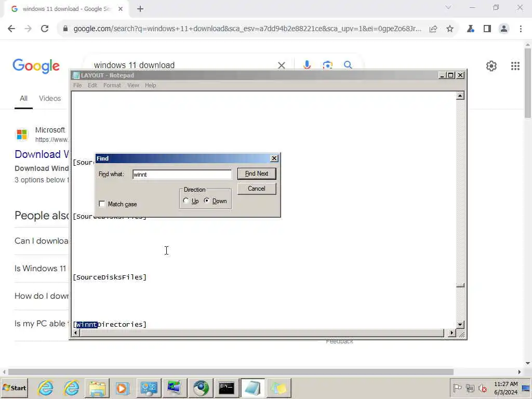Expand the 'How do I' question
The height and width of the screenshot is (399, 532).
[42, 296]
